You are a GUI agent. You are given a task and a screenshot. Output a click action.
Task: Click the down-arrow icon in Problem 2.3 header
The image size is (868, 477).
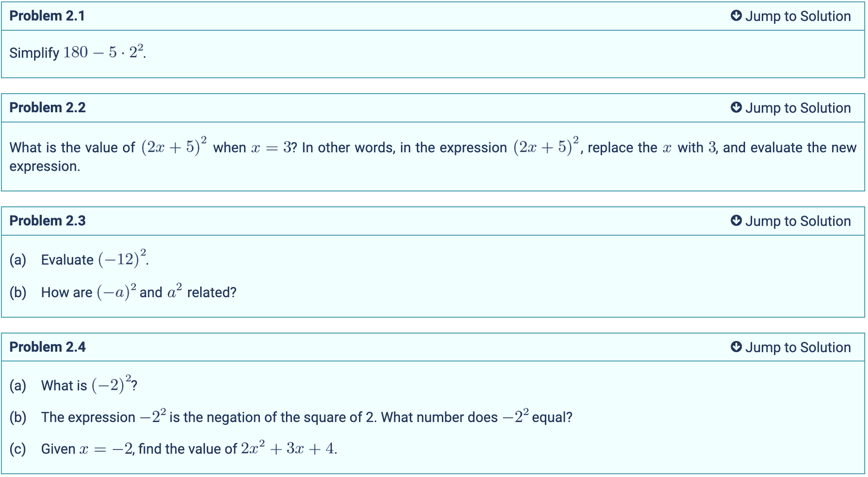[x=736, y=221]
